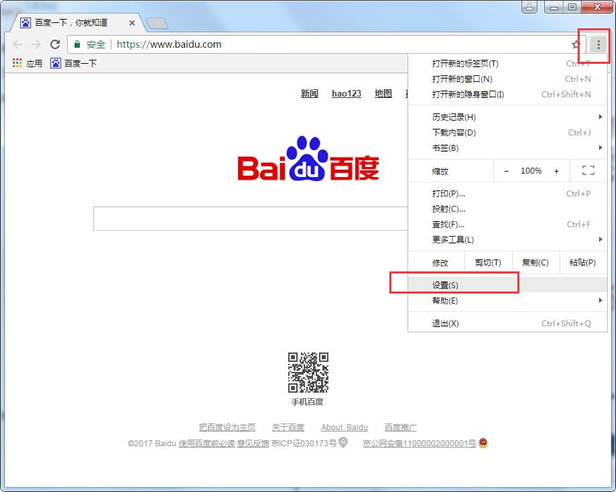Click the green secure lock icon
Viewport: 616px width, 492px height.
(78, 45)
